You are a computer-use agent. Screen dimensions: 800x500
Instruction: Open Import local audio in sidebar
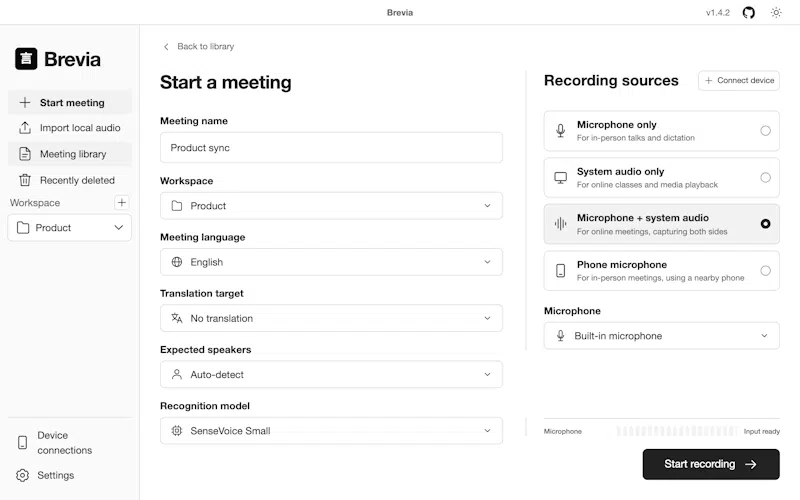(69, 128)
